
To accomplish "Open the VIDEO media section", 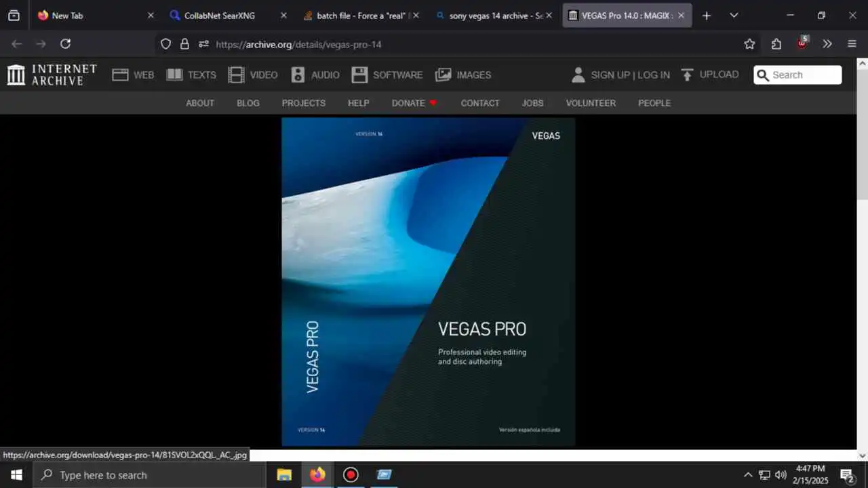I will [253, 75].
